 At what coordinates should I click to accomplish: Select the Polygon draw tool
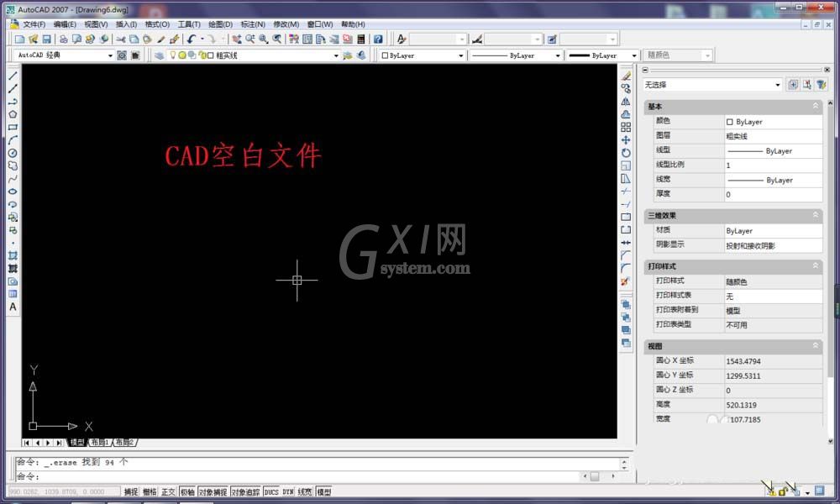pos(13,114)
